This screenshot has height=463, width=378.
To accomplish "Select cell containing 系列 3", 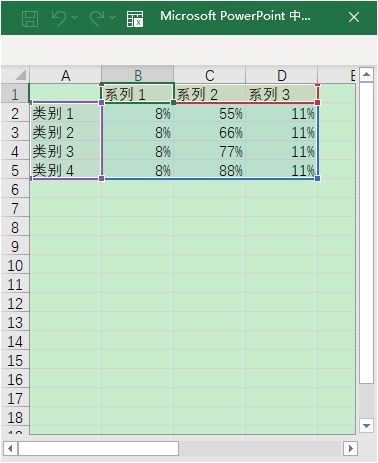I will pyautogui.click(x=282, y=94).
